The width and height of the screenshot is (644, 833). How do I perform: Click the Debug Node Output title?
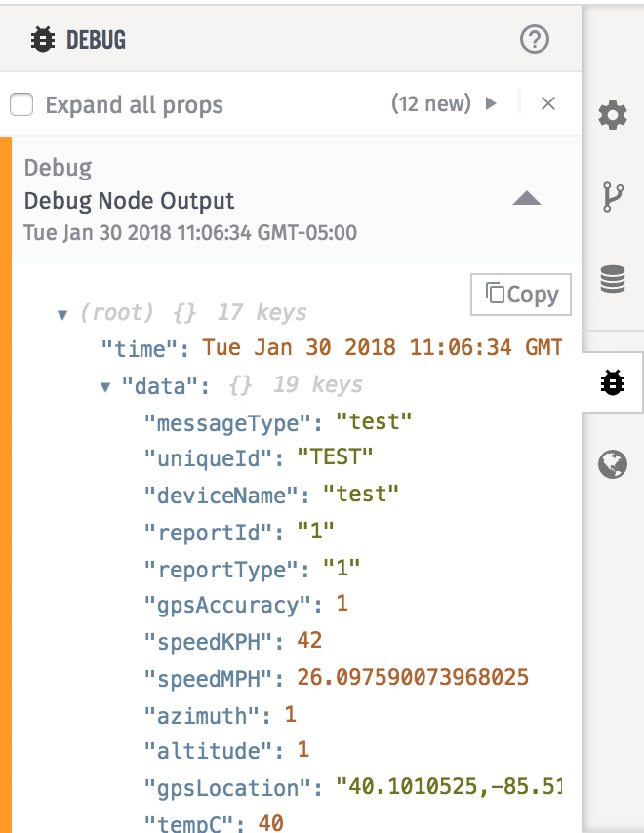click(x=129, y=201)
